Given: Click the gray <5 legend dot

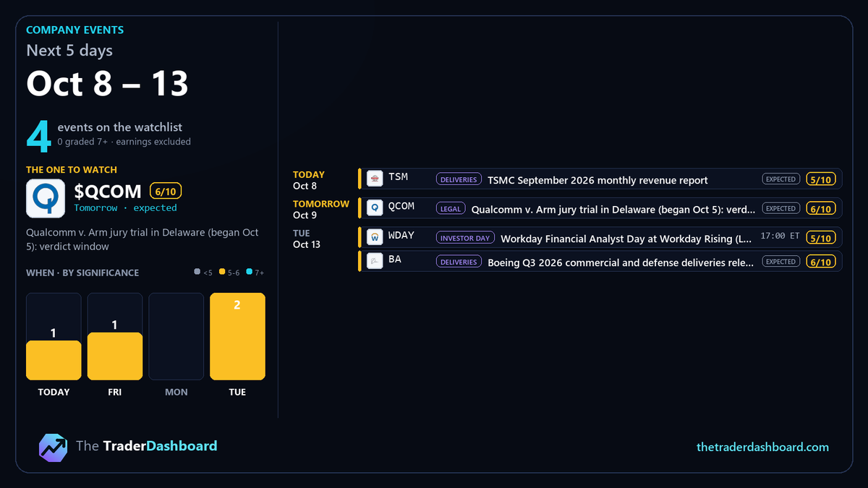Looking at the screenshot, I should pyautogui.click(x=197, y=273).
